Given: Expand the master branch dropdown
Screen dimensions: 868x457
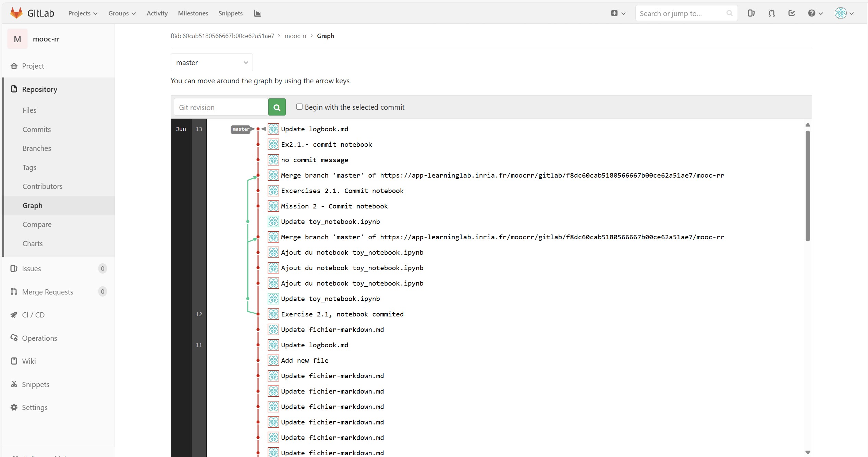Looking at the screenshot, I should 211,63.
